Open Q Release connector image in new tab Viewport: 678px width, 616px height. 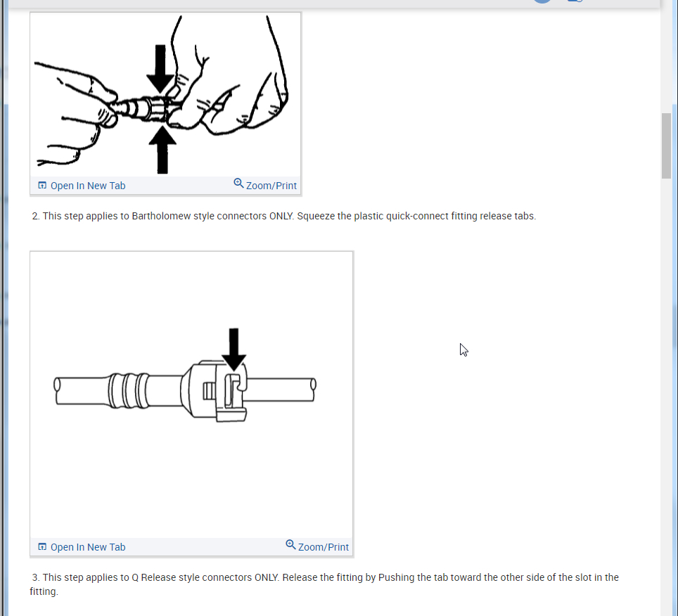(82, 547)
